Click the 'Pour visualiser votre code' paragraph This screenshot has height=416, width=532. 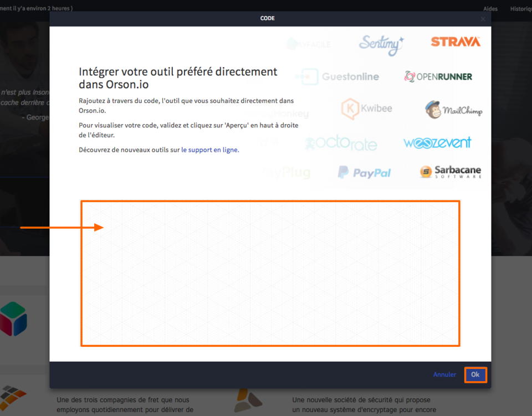(188, 130)
